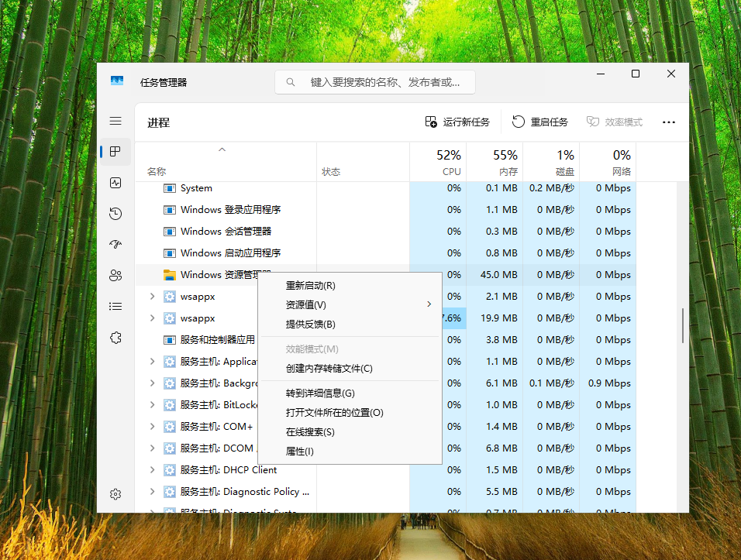Sort by 内存 55% column
Image resolution: width=741 pixels, height=560 pixels.
click(x=495, y=162)
